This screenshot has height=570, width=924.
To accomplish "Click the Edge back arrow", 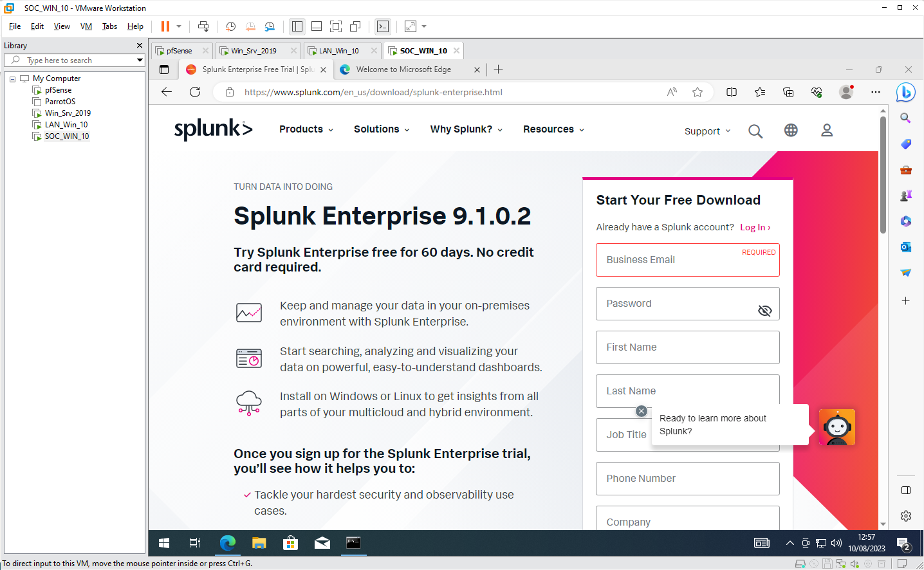I will (167, 92).
